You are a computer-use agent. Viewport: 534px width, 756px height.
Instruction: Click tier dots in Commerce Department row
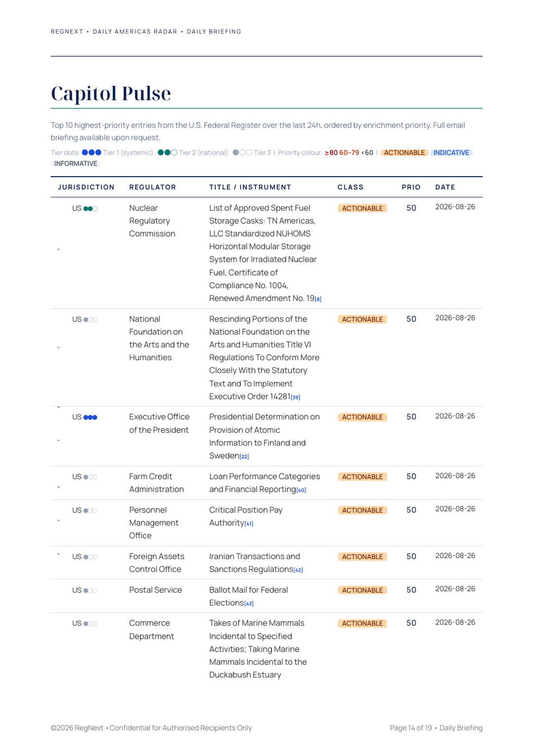pos(90,624)
